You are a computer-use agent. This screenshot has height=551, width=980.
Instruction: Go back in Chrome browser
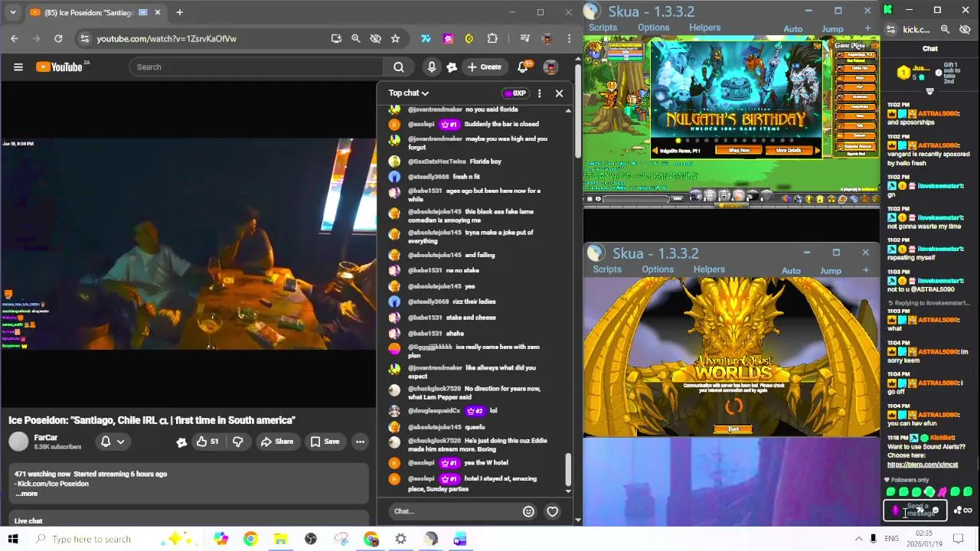click(x=15, y=38)
